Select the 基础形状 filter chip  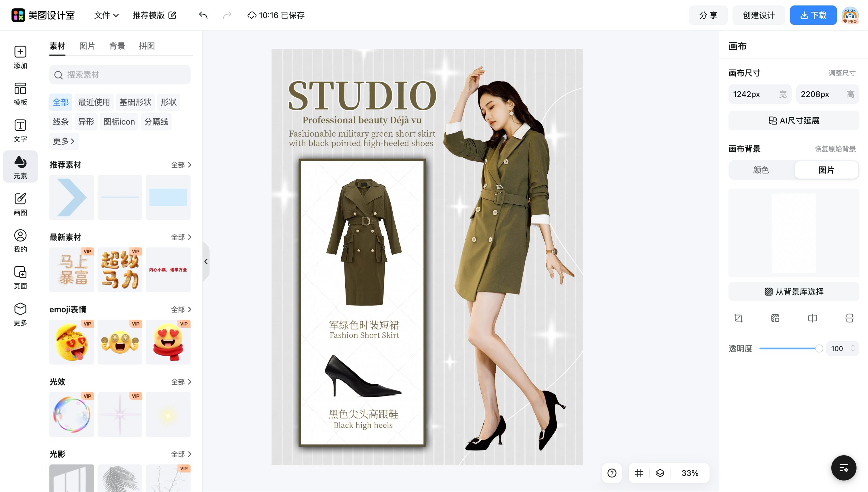tap(135, 102)
